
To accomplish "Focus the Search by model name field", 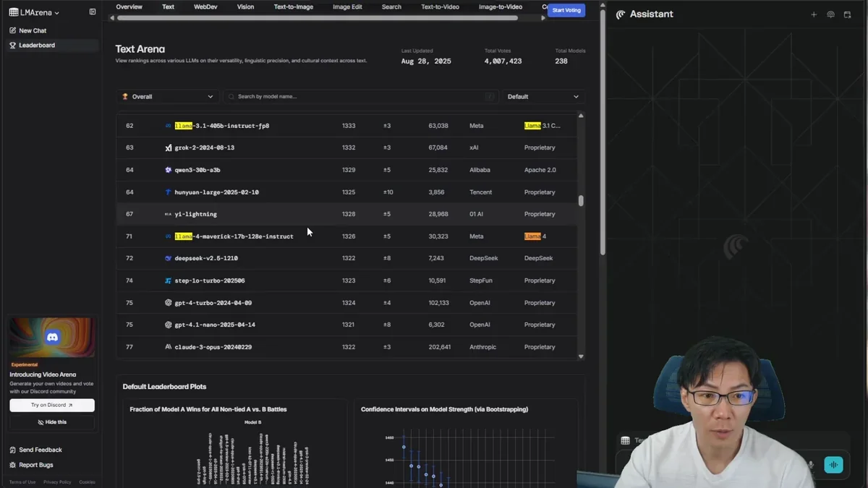I will [x=360, y=96].
